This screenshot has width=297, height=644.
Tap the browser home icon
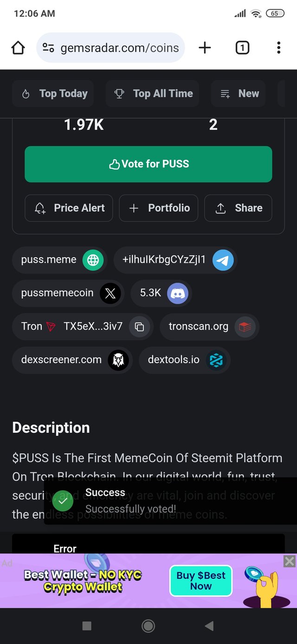(18, 47)
